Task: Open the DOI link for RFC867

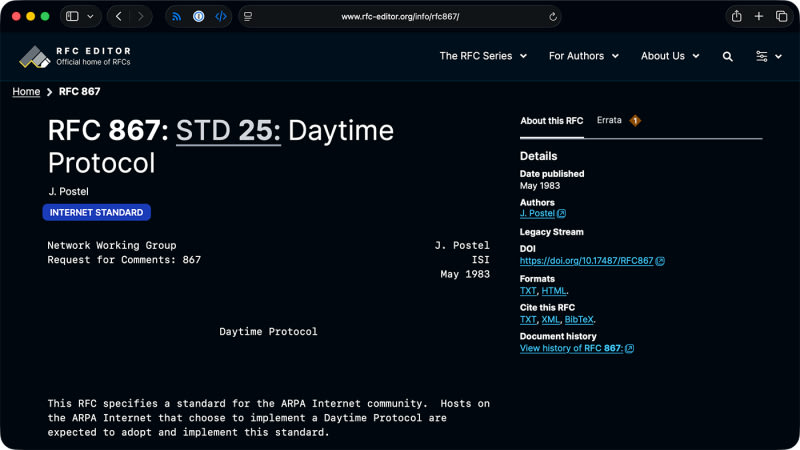Action: point(586,261)
